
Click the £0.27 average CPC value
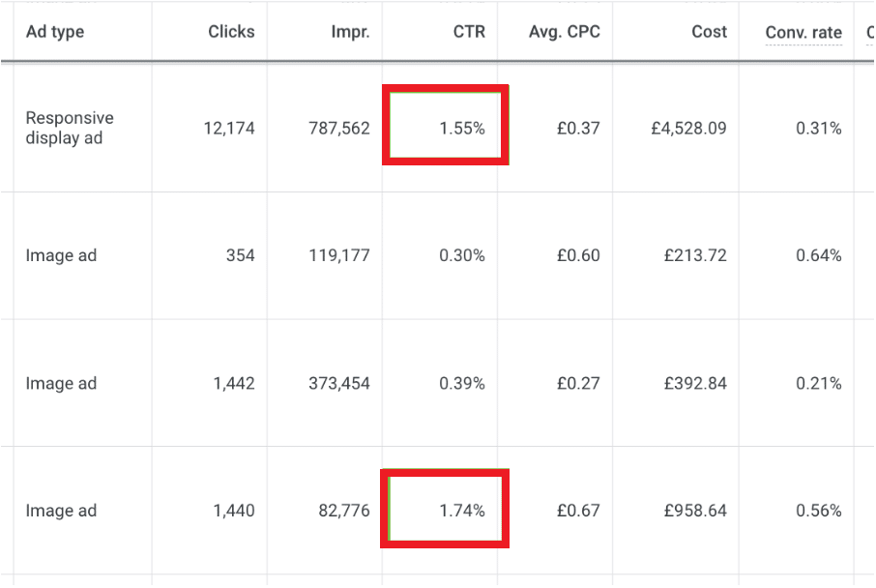[578, 383]
